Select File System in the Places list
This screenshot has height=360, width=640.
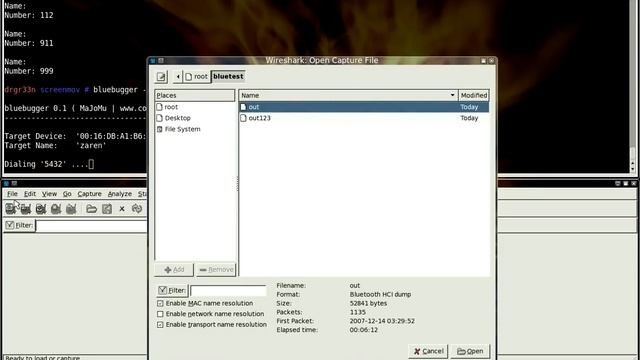(182, 129)
